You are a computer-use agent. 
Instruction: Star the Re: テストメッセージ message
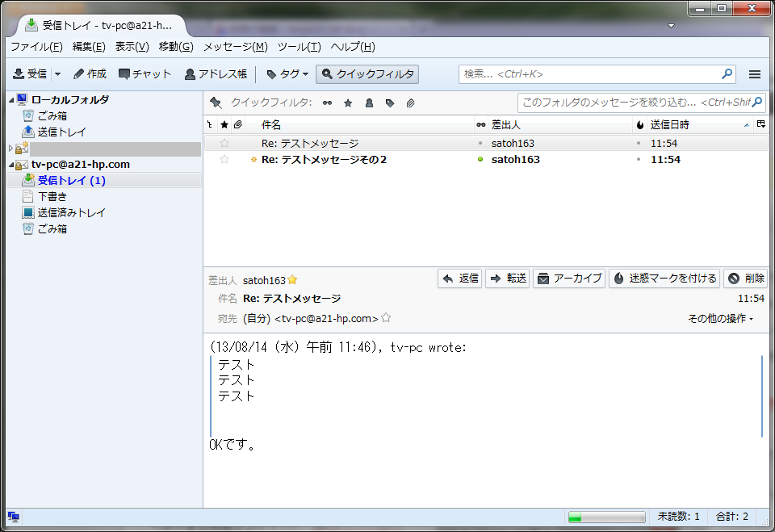[224, 144]
